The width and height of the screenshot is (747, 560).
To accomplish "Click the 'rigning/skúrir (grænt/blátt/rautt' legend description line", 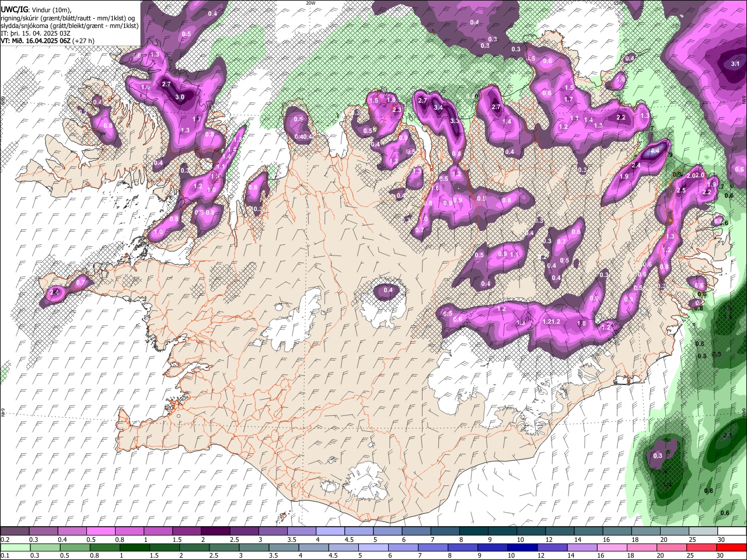I will (x=68, y=17).
